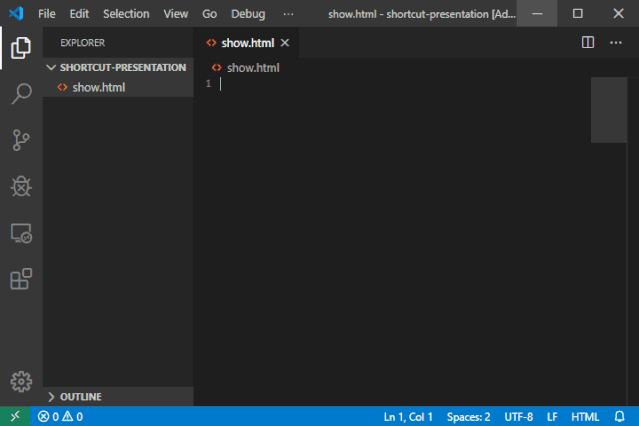Open the Manage gear icon
Viewport: 639px width, 426px height.
click(21, 382)
